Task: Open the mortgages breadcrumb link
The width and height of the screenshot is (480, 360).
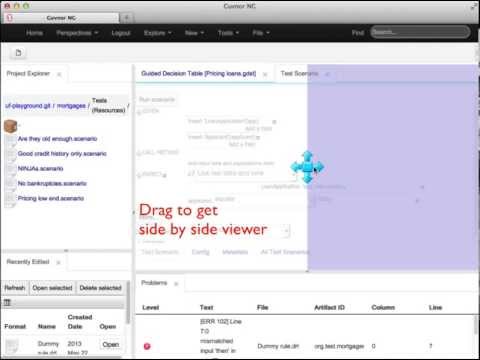Action: pos(71,106)
